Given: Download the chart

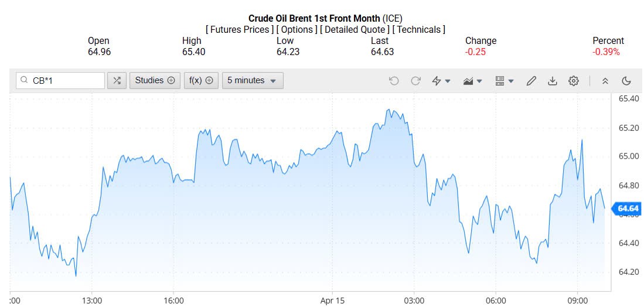Looking at the screenshot, I should coord(552,81).
